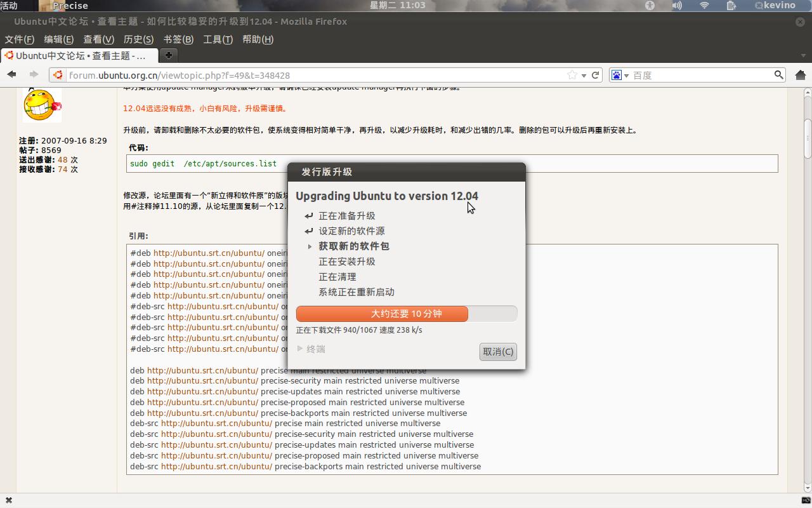The image size is (812, 508).
Task: Open a new tab with the plus button
Action: pos(168,55)
